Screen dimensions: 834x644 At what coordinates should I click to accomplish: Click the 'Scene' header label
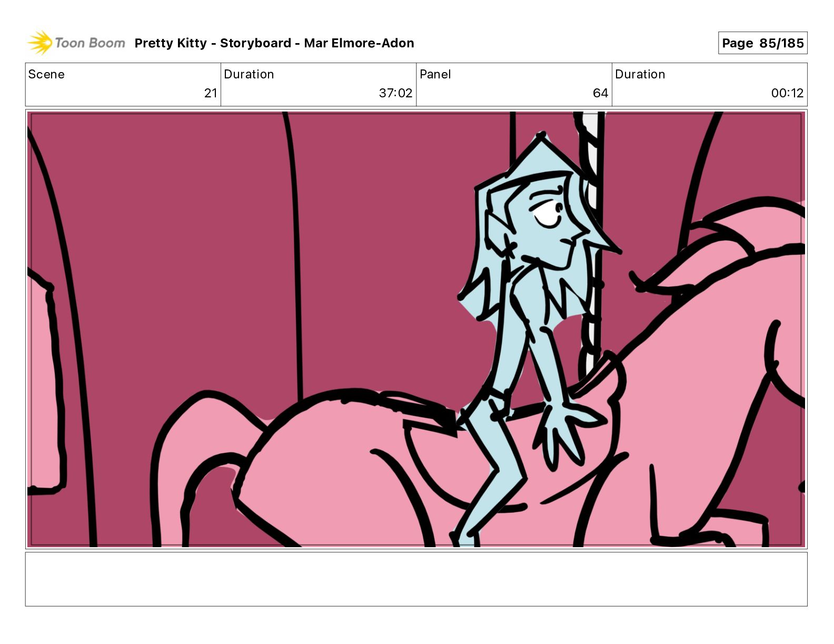coord(46,74)
